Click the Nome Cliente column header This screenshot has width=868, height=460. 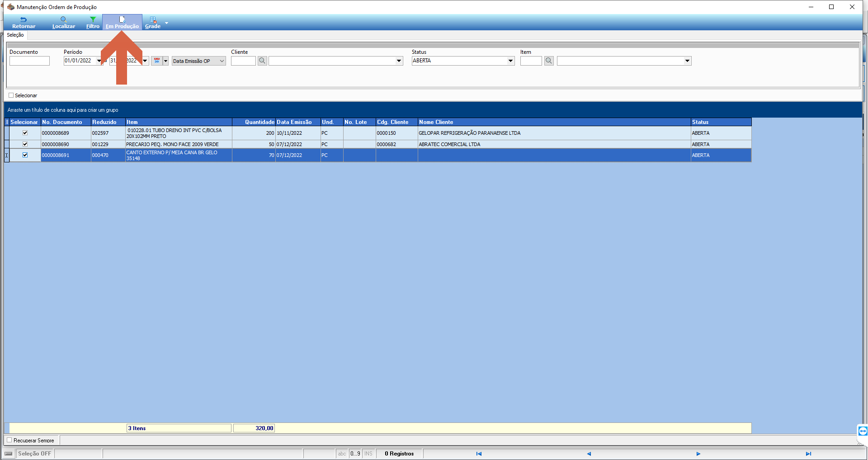(x=554, y=122)
